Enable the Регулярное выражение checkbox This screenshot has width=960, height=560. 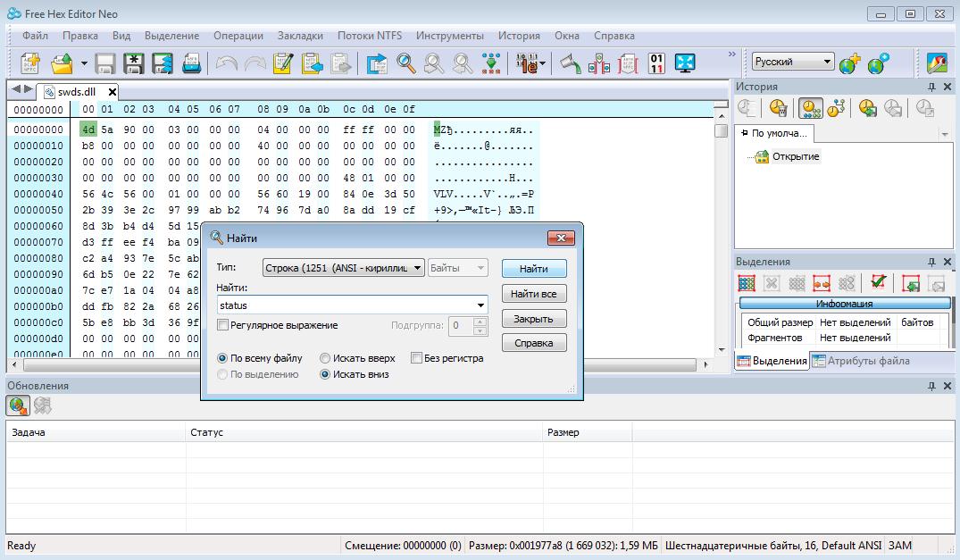coord(223,325)
